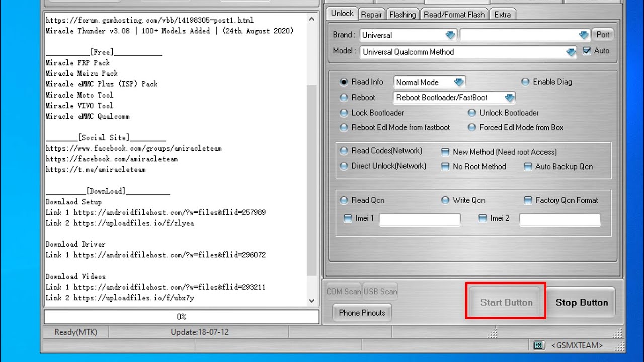Click the 'Miracle Moto Tool' log line
This screenshot has height=362, width=644.
pos(79,95)
